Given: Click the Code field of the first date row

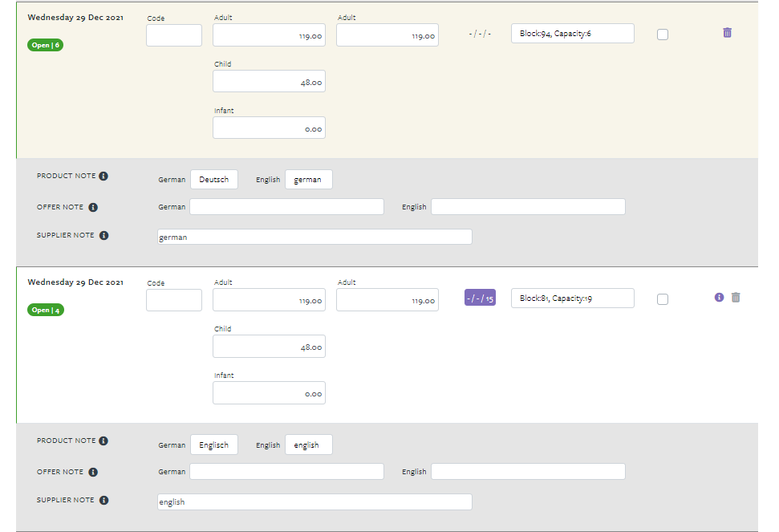Looking at the screenshot, I should [173, 35].
